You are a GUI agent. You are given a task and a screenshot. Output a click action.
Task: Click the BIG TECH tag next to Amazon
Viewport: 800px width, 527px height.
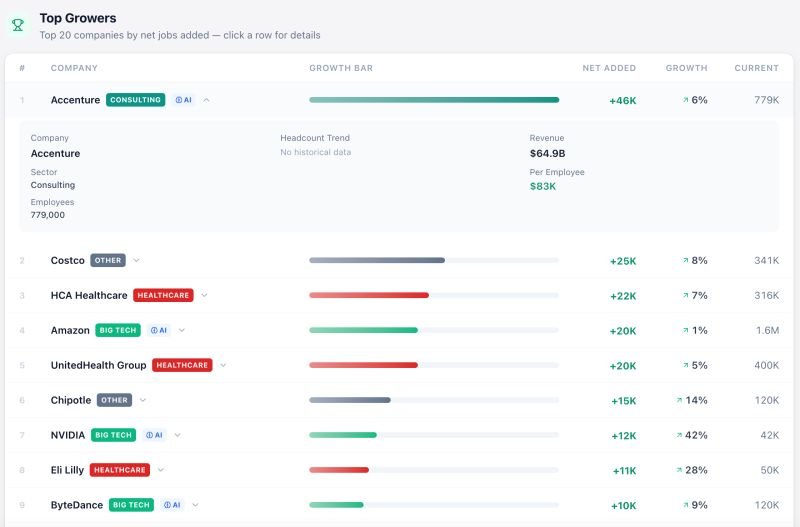tap(118, 330)
